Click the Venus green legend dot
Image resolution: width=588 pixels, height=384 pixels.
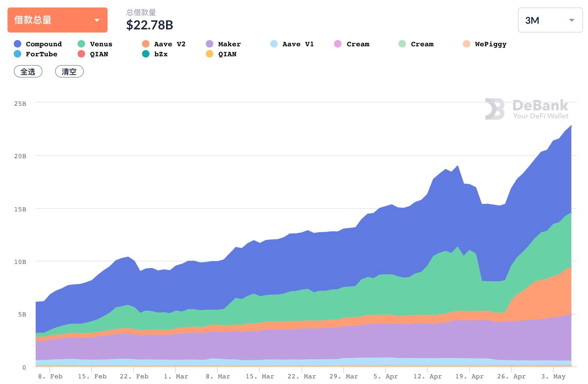81,44
